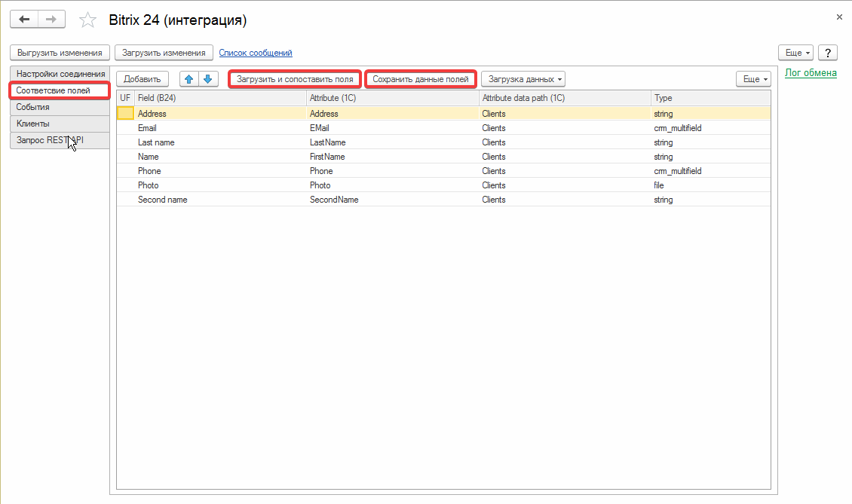Switch to Клиенты tab

[60, 124]
